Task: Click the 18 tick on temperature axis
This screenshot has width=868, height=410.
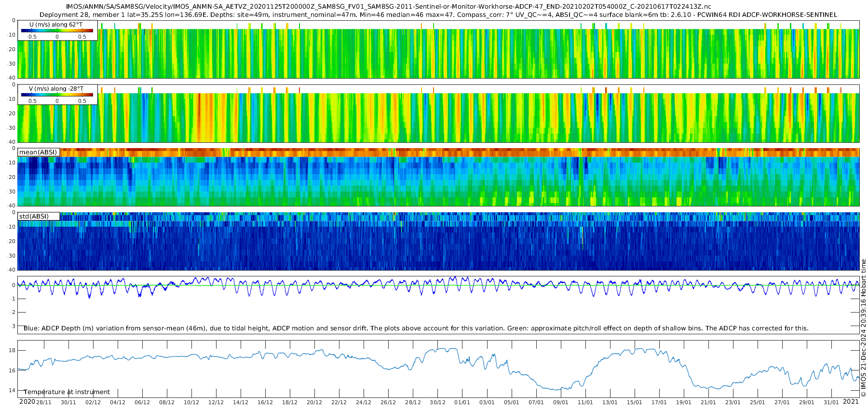Action: pos(13,350)
